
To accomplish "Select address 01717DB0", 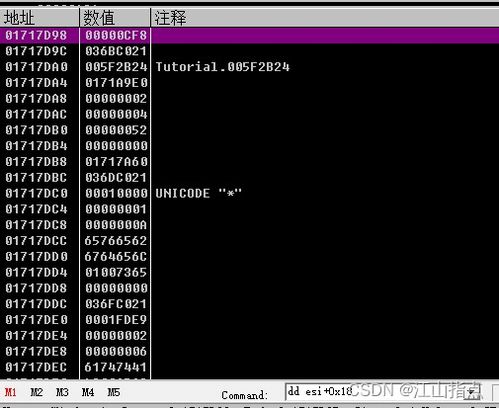I will pyautogui.click(x=36, y=130).
